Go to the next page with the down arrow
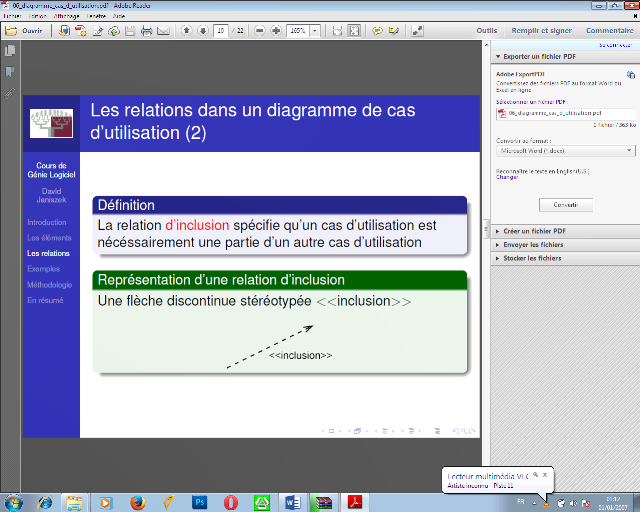 click(x=202, y=31)
